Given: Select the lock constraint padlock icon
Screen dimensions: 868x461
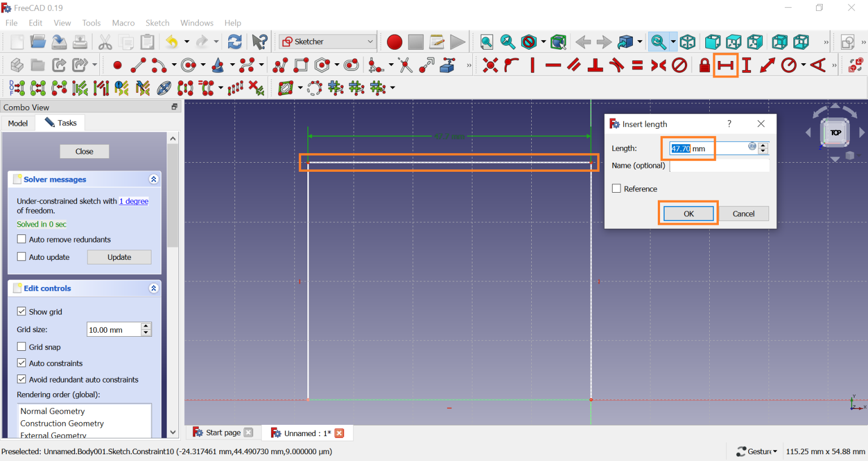Looking at the screenshot, I should click(704, 66).
